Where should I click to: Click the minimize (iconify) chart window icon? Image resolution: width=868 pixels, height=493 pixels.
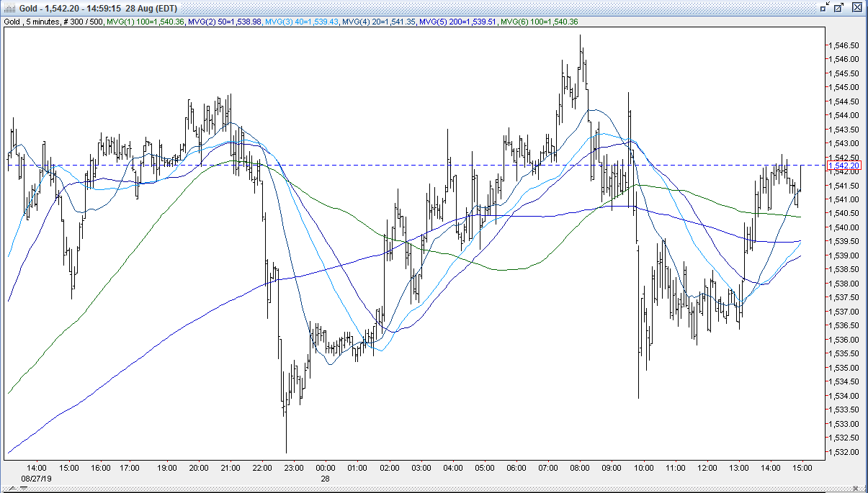(x=825, y=7)
